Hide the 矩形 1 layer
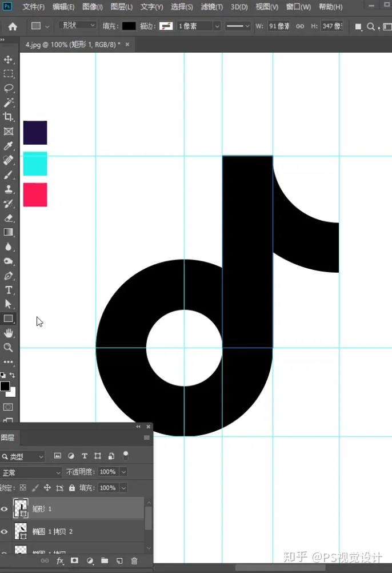 pyautogui.click(x=5, y=509)
